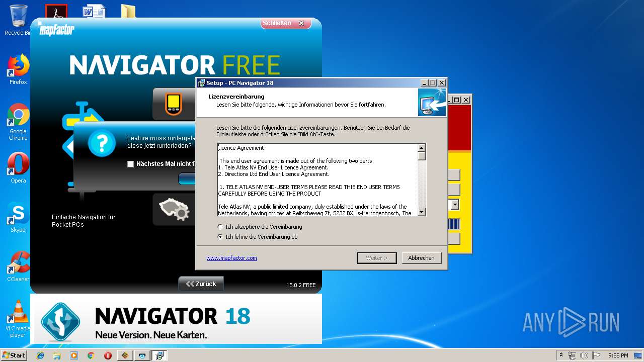
Task: Click the network icon in the system tray
Action: click(x=572, y=355)
